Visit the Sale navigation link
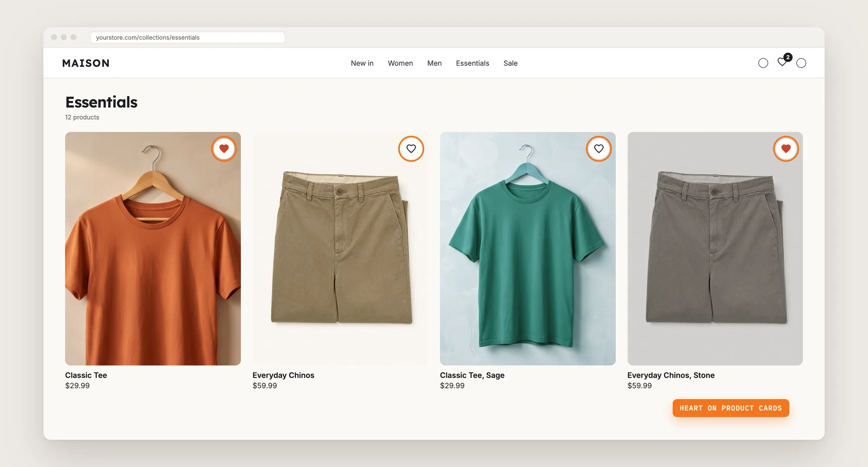 [x=510, y=63]
